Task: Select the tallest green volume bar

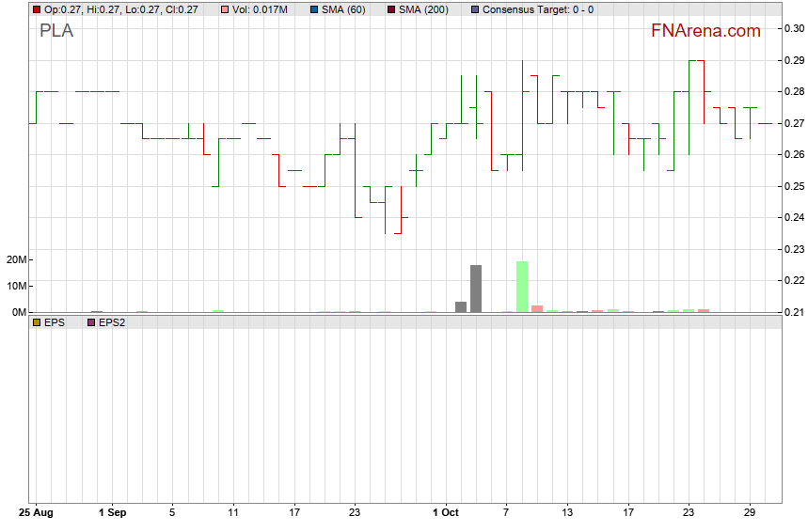Action: 522,287
